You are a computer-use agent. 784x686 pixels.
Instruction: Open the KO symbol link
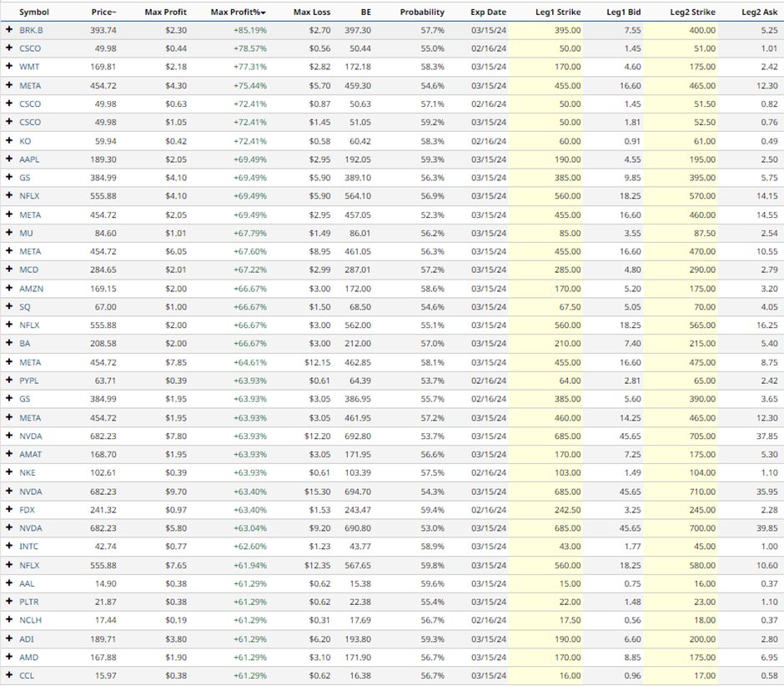click(25, 141)
